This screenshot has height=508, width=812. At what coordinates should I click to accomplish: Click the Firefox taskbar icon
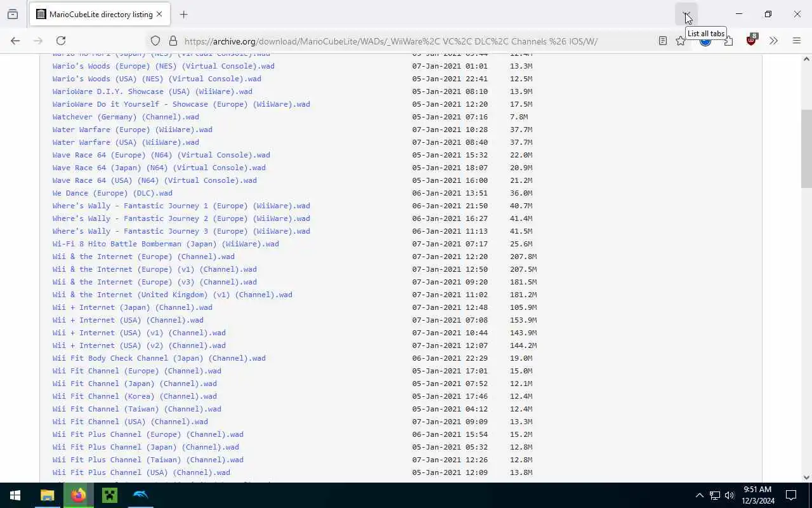coord(79,495)
